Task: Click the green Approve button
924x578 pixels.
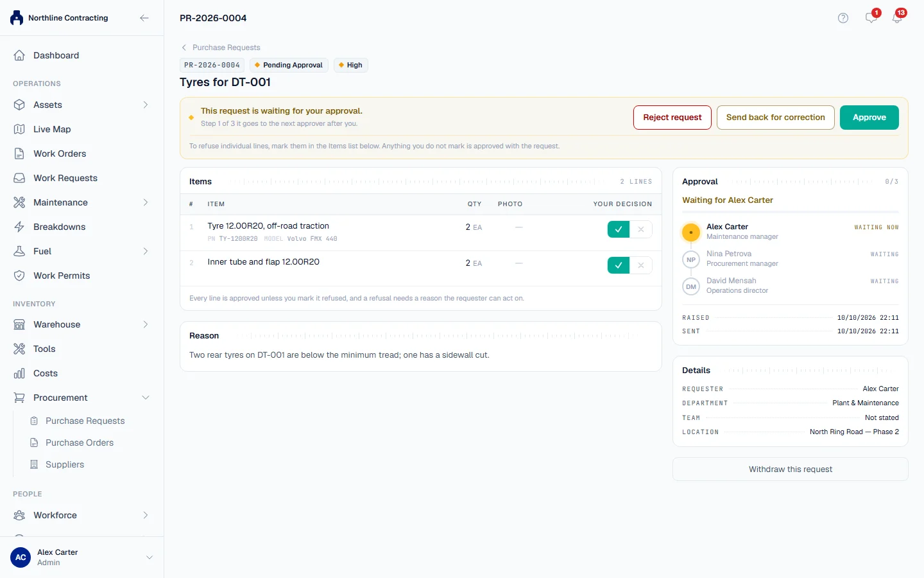Action: coord(869,118)
